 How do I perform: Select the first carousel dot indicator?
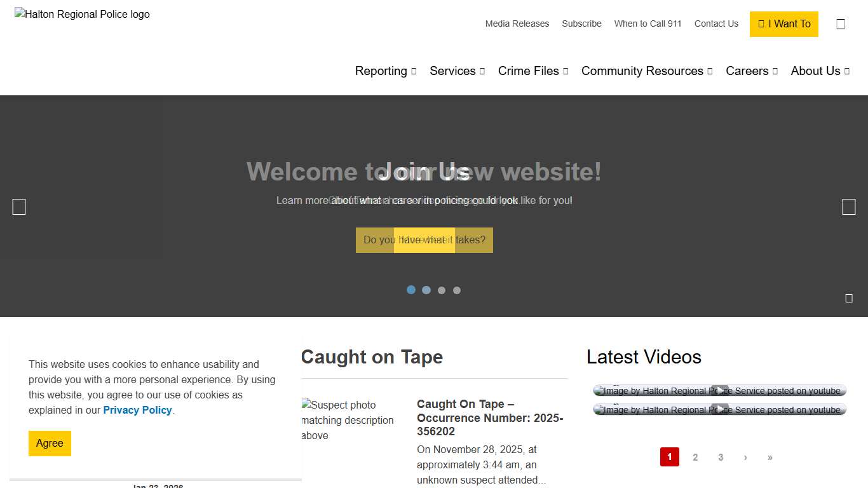(411, 290)
